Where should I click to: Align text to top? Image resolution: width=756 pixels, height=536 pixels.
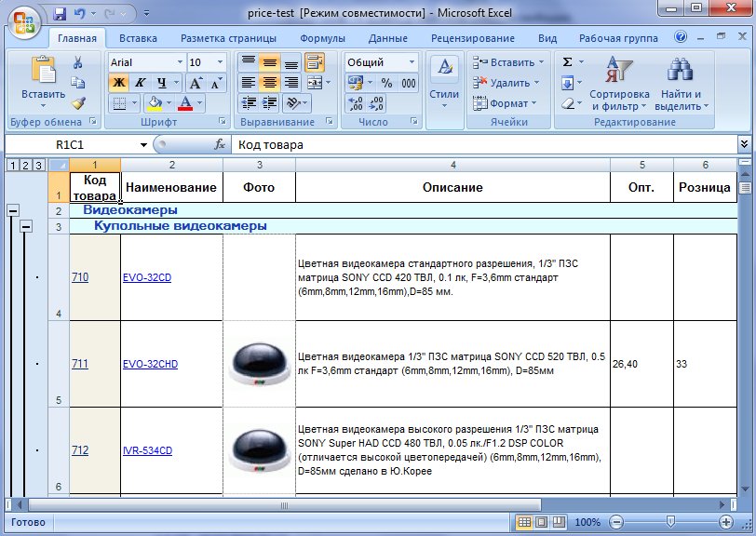[249, 62]
